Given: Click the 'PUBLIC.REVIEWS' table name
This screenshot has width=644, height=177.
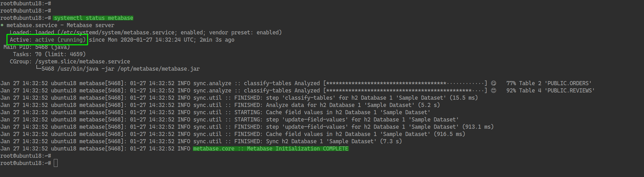Looking at the screenshot, I should coord(569,91).
